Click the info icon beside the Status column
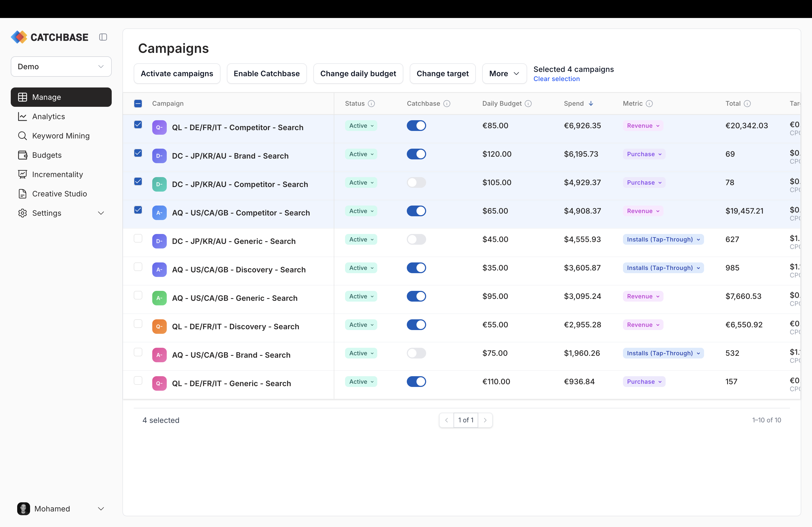The height and width of the screenshot is (527, 812). [372, 103]
